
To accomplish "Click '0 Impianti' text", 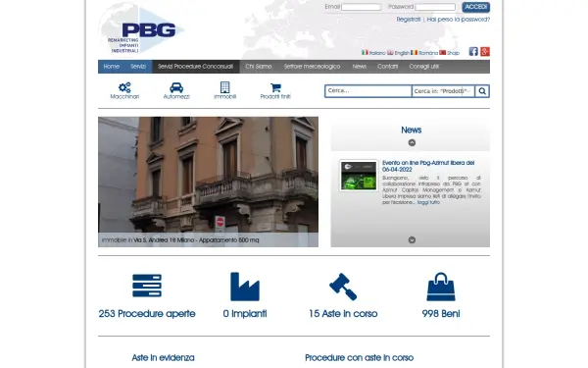I will tap(245, 314).
